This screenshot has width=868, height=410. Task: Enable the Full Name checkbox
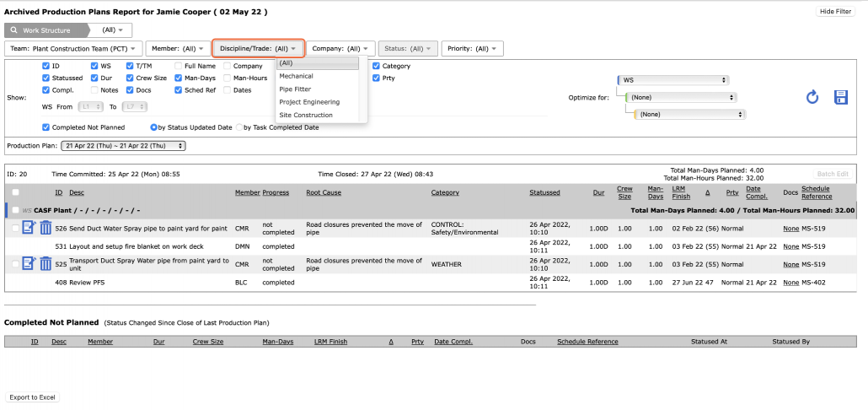tap(179, 66)
